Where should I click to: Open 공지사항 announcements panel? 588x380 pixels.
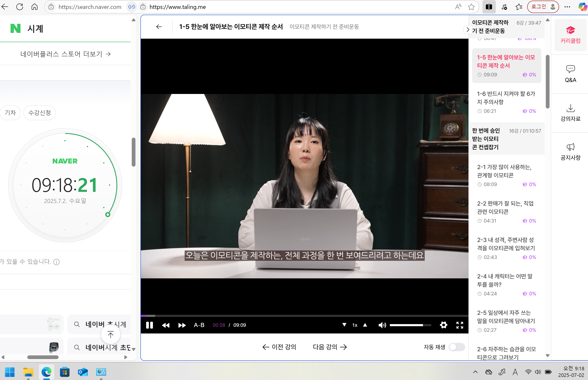point(570,152)
